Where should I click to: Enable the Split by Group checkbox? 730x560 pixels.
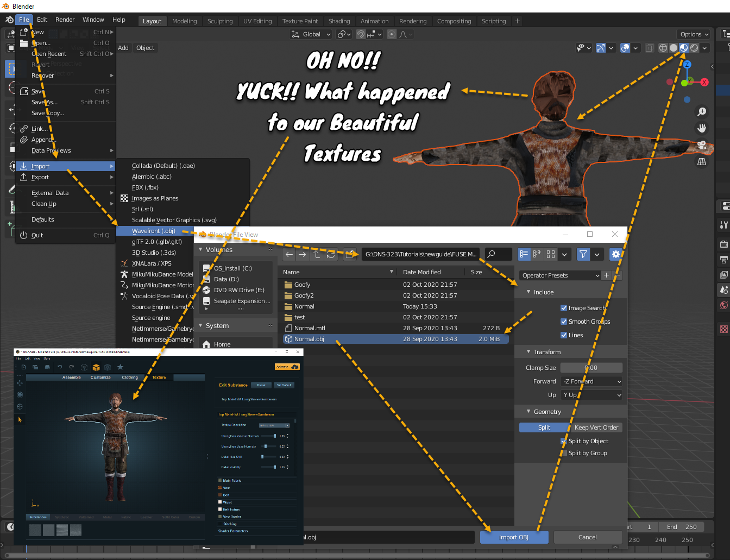564,453
